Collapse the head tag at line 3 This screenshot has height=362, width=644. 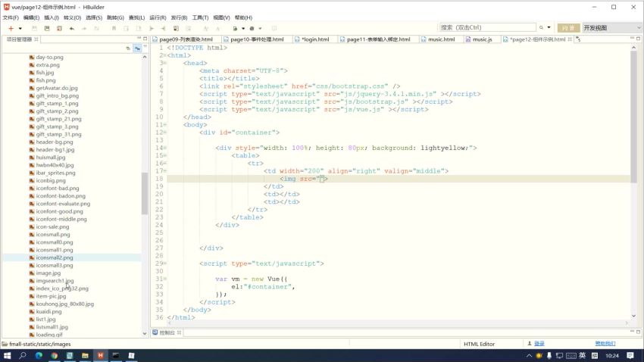165,63
